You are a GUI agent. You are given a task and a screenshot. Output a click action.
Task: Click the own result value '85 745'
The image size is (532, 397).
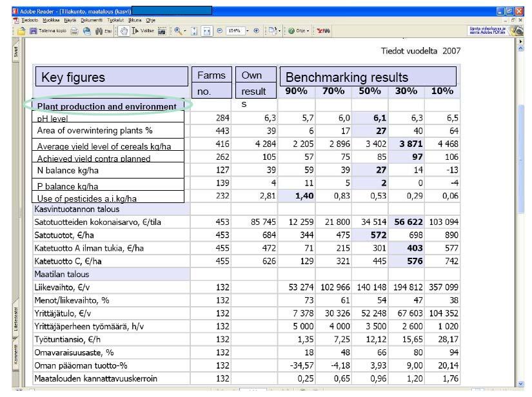point(263,222)
